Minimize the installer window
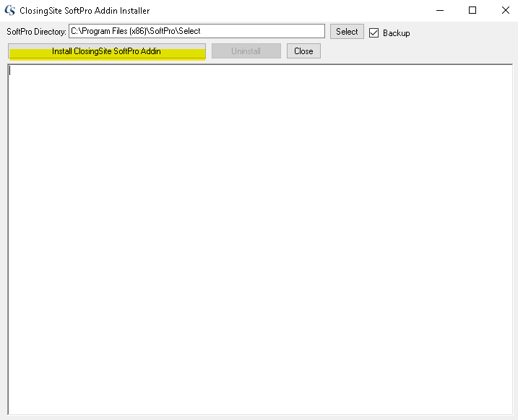The image size is (518, 420). [440, 11]
